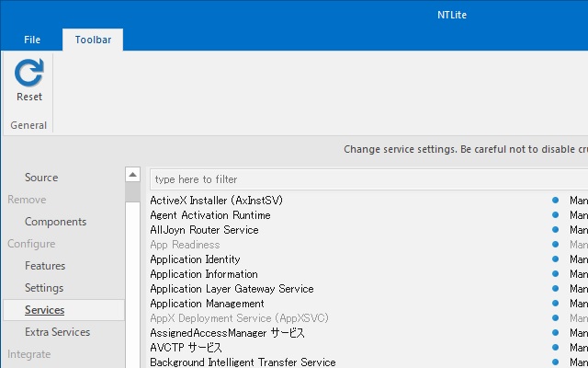Open startup mode dropdown for Application Layer Gateway
The width and height of the screenshot is (588, 368).
579,289
